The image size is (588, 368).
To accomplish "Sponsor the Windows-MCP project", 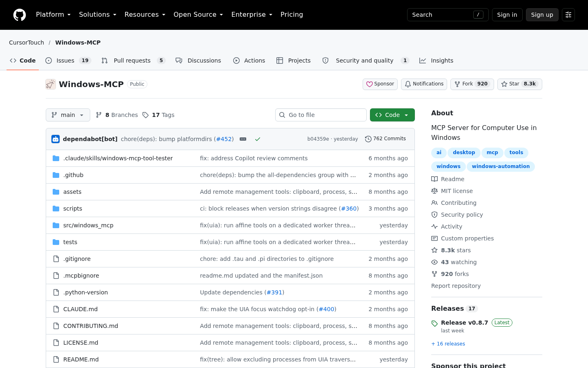I will pos(380,84).
